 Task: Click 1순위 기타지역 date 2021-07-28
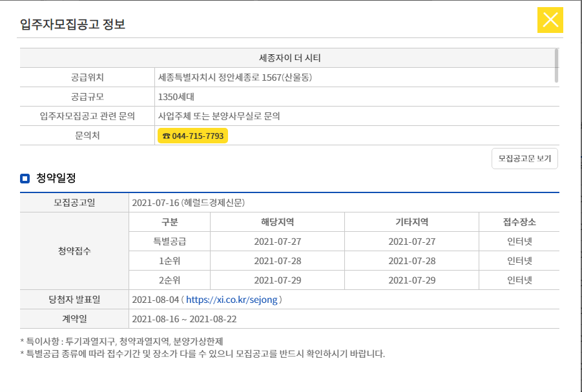tap(411, 261)
